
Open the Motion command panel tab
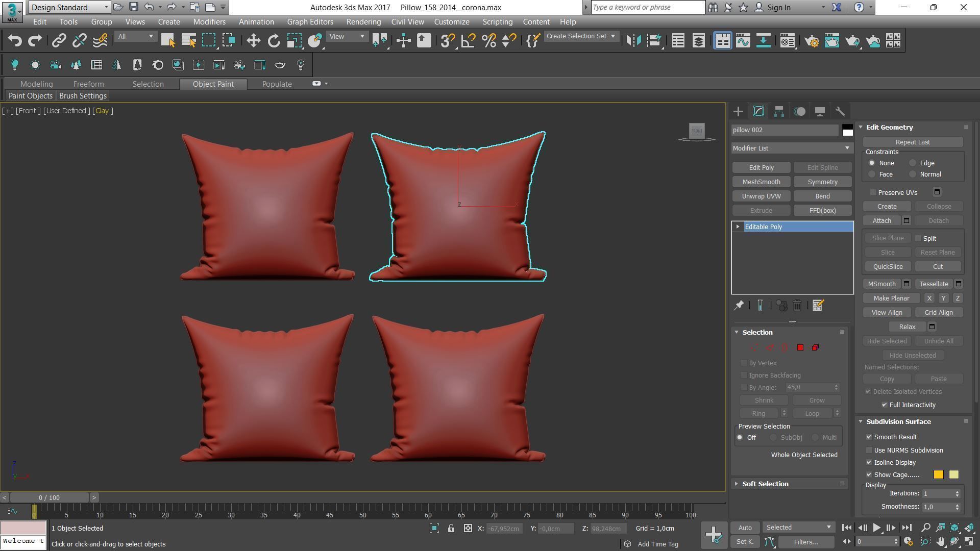point(799,112)
